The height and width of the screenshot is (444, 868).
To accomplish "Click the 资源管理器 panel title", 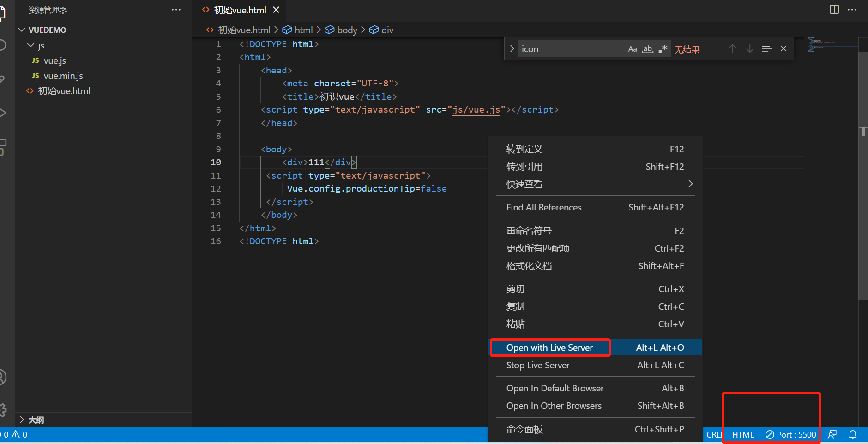I will [48, 10].
